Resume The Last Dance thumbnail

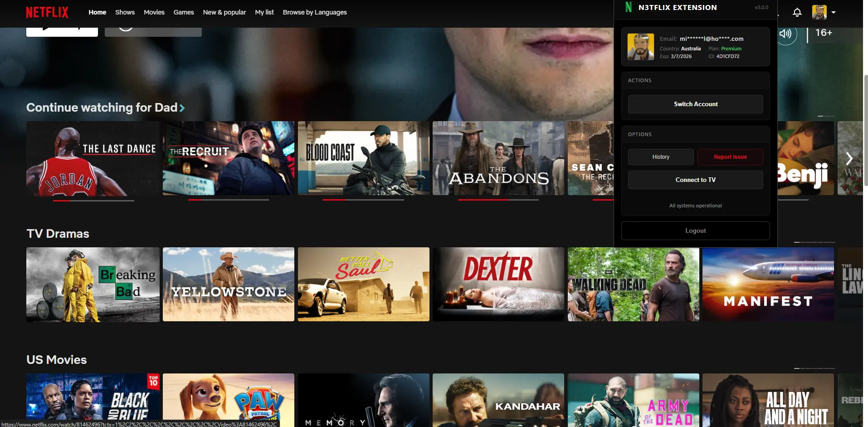pos(93,158)
